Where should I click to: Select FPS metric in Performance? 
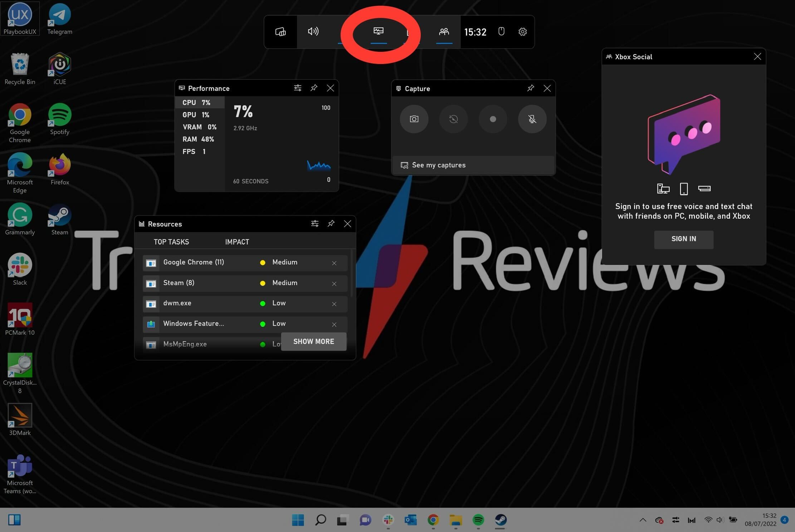click(200, 152)
